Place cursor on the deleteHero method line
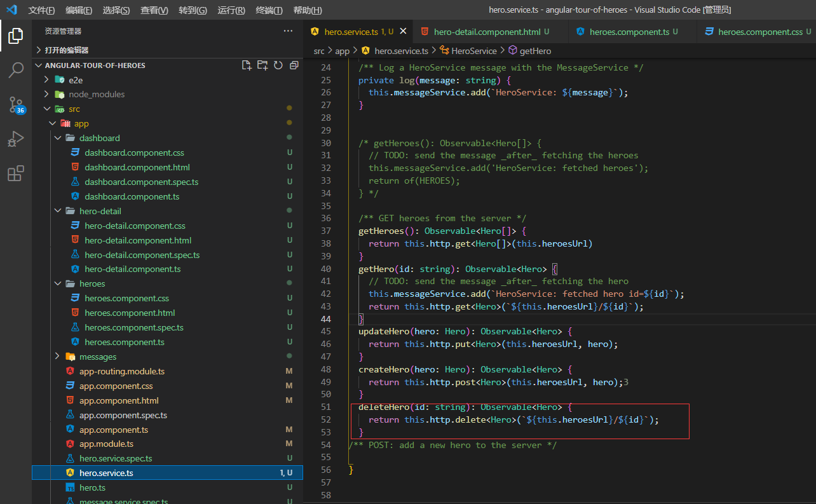Screen dimensions: 816x504 click(x=465, y=407)
